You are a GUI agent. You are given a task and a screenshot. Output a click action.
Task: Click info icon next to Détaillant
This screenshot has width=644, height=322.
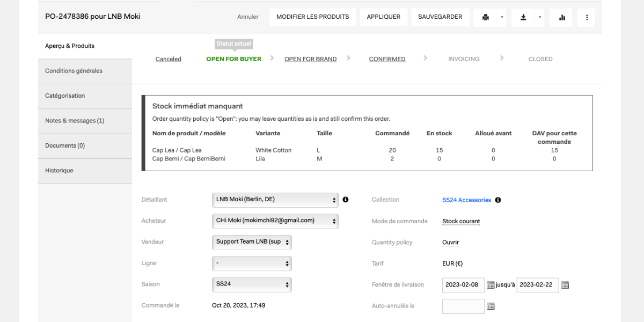pos(346,200)
